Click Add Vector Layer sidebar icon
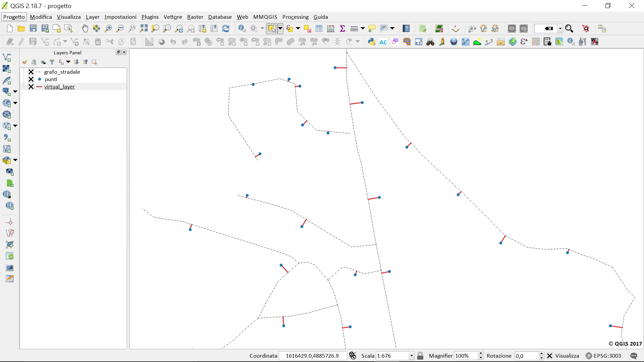The height and width of the screenshot is (362, 644). pyautogui.click(x=7, y=58)
